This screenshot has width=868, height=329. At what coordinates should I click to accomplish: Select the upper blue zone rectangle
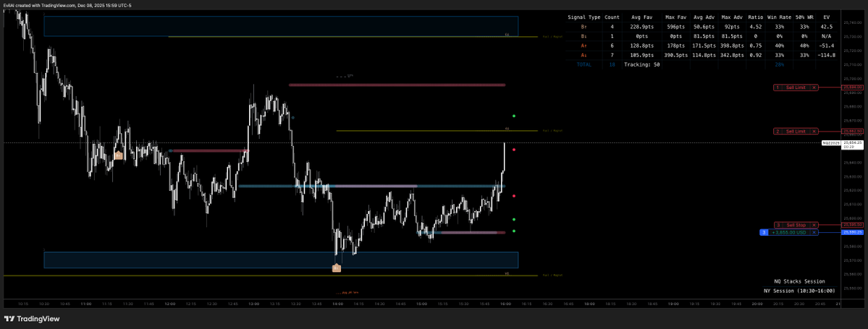[x=281, y=26]
